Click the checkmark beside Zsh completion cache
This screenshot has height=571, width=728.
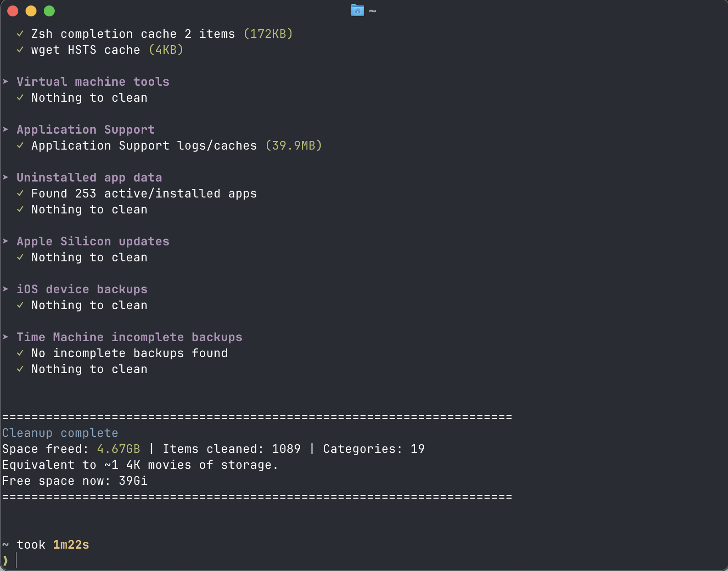click(x=20, y=34)
